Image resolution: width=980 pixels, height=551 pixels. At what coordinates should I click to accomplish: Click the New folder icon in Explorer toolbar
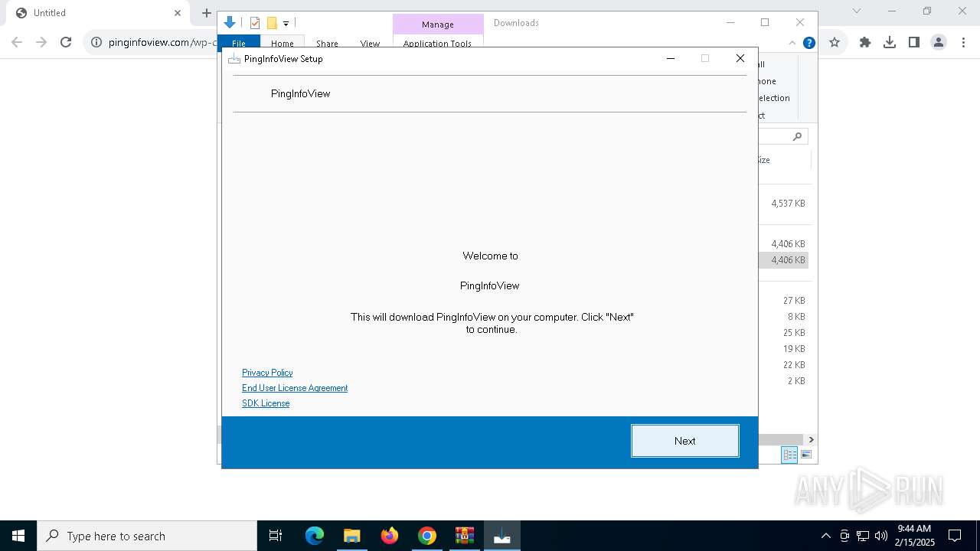point(272,23)
